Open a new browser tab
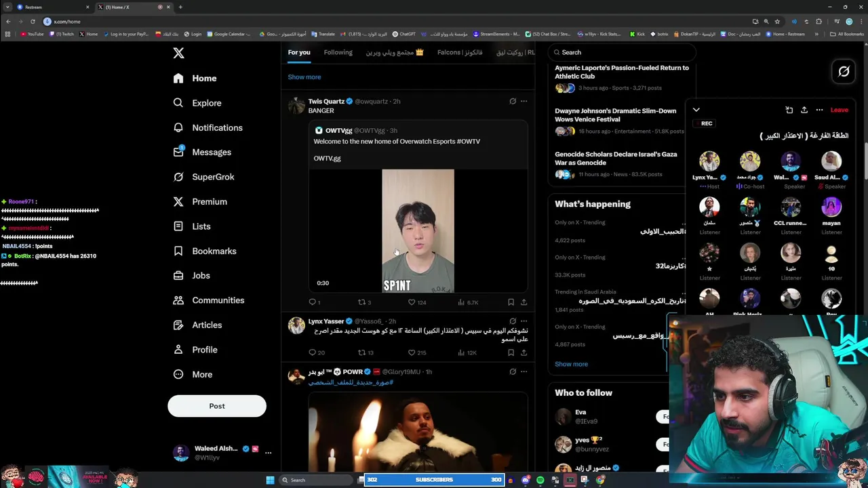This screenshot has height=488, width=868. coord(180,7)
